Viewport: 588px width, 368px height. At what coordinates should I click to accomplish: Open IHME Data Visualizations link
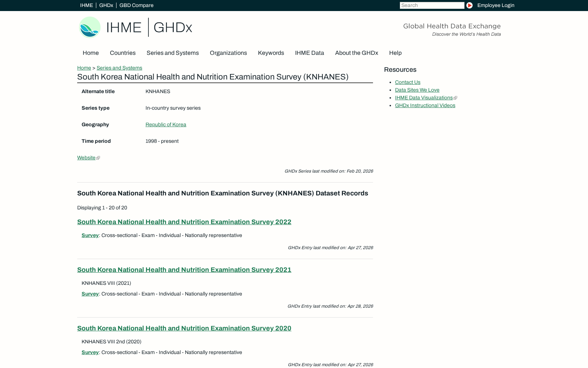(424, 98)
